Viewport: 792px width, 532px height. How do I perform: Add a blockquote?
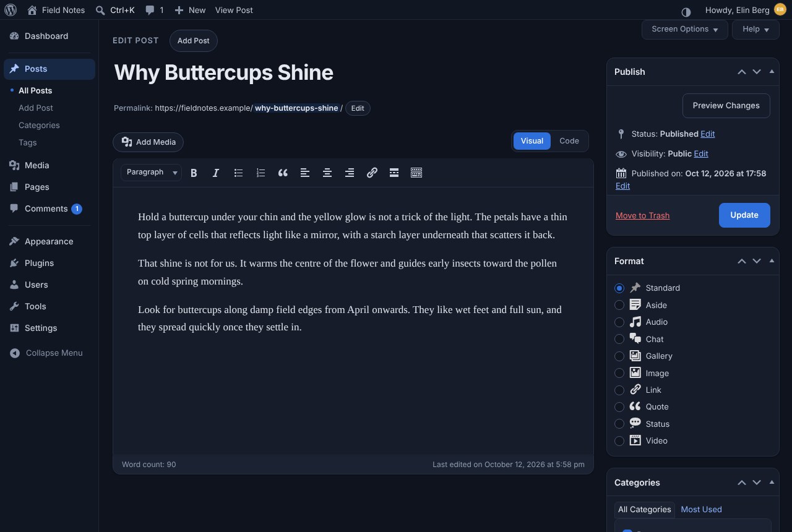tap(283, 173)
